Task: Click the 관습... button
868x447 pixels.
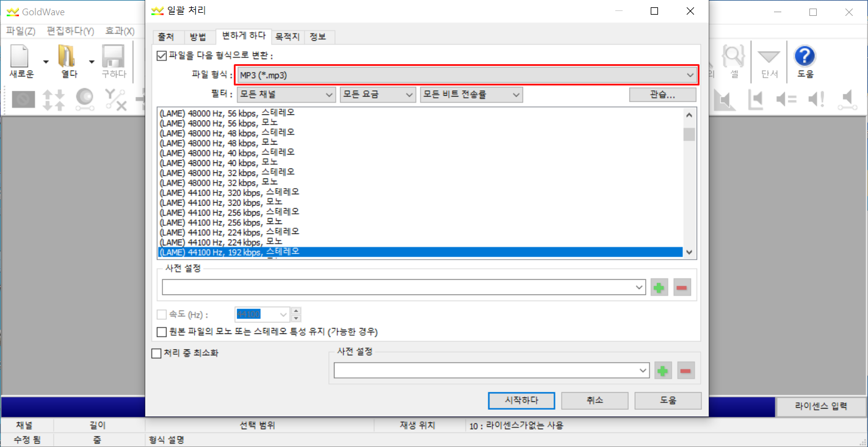Action: pyautogui.click(x=662, y=95)
